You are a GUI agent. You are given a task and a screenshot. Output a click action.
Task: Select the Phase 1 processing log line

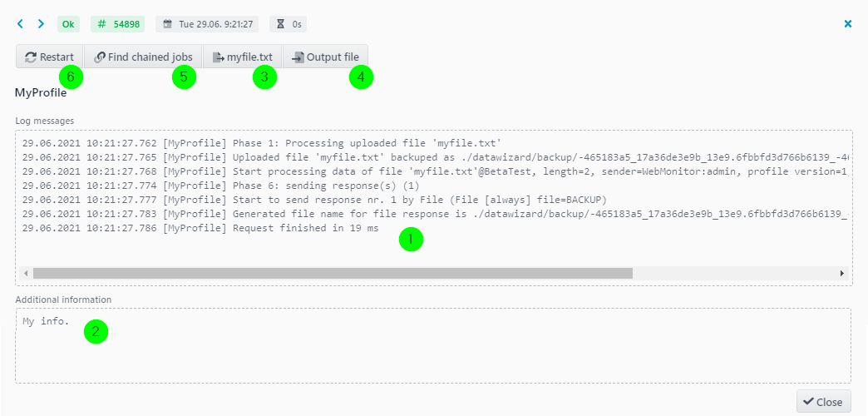[262, 143]
